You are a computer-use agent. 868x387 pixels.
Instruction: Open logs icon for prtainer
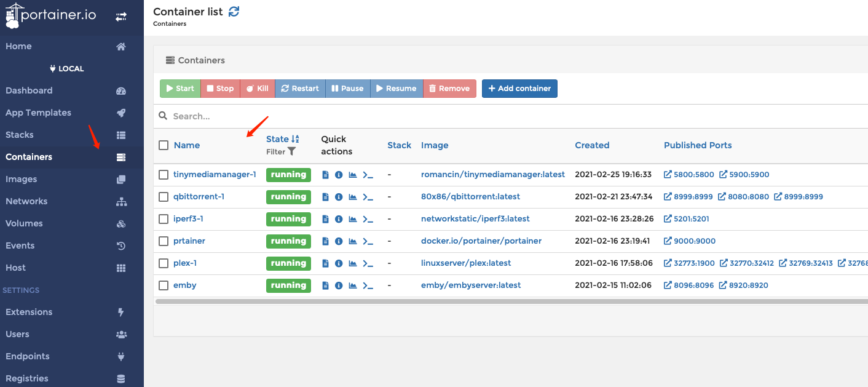click(325, 241)
